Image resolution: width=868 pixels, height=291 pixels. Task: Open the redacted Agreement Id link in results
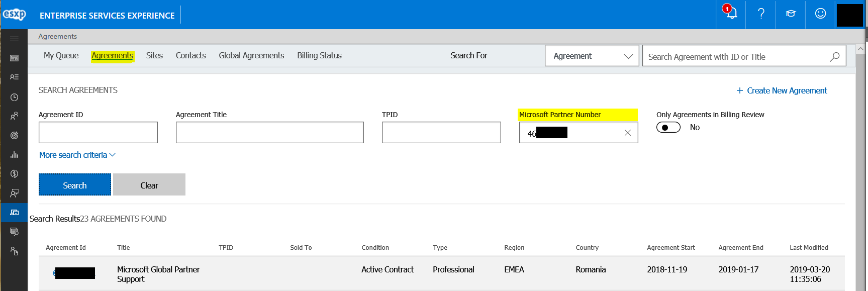[x=74, y=273]
